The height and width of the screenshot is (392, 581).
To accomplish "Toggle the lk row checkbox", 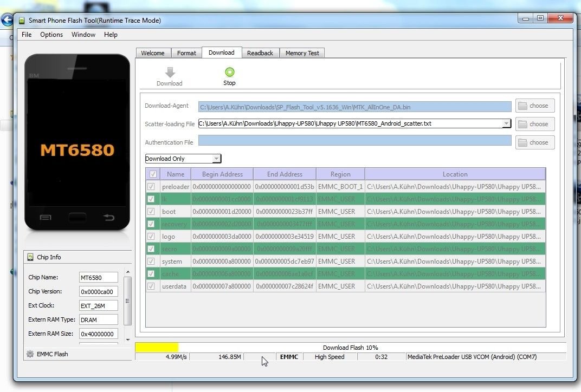I will (151, 199).
